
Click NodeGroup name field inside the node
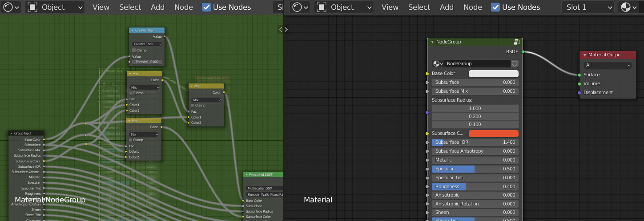click(478, 63)
